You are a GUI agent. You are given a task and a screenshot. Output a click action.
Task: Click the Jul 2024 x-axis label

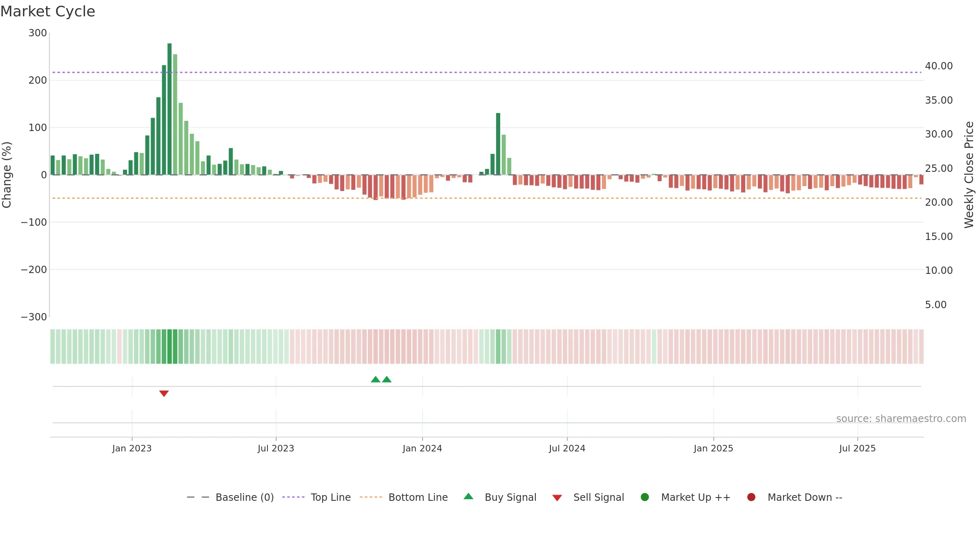(567, 449)
